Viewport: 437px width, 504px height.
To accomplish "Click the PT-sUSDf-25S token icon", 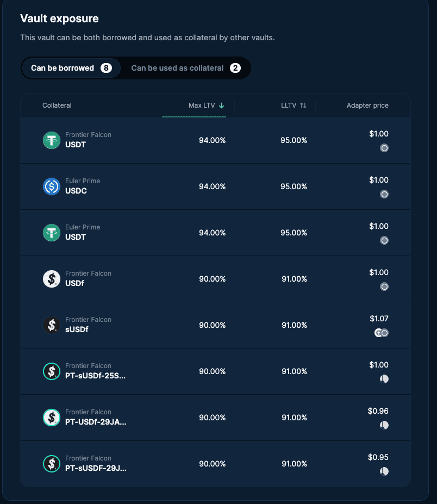I will 52,371.
